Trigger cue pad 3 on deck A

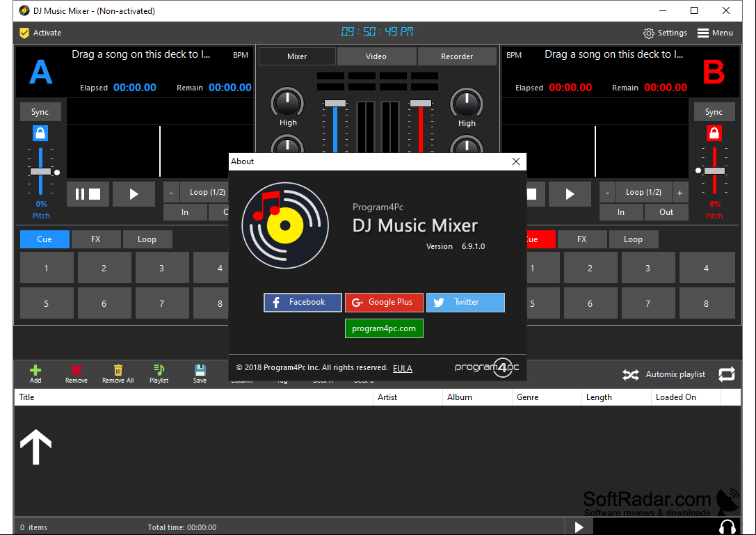[162, 268]
